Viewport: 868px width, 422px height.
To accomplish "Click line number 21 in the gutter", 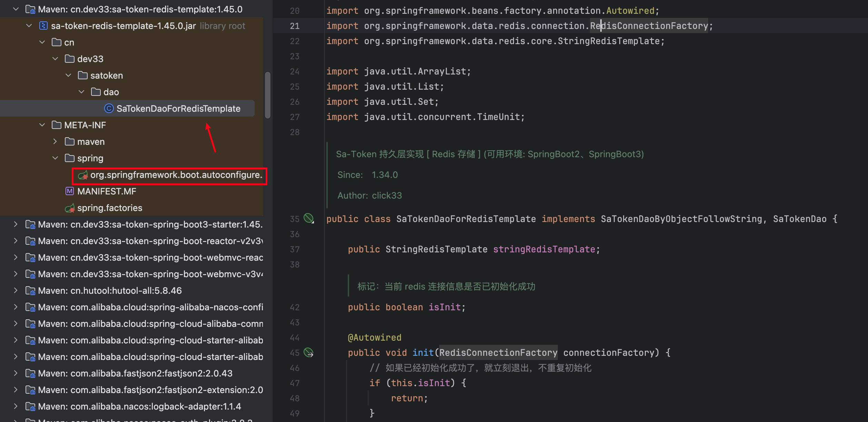I will click(x=295, y=26).
